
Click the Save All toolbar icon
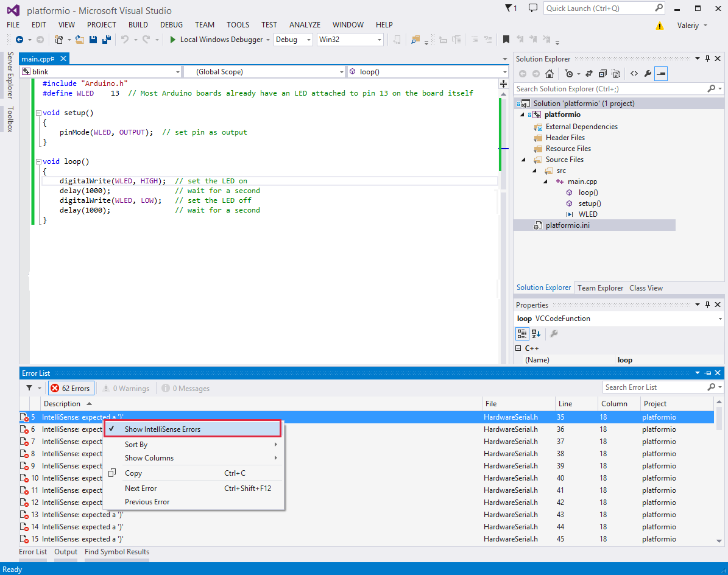tap(107, 40)
